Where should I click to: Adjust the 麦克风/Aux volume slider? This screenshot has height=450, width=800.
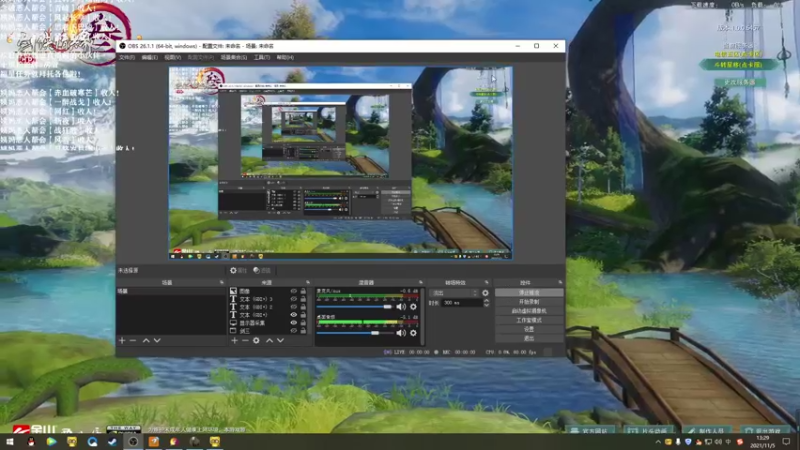click(354, 307)
